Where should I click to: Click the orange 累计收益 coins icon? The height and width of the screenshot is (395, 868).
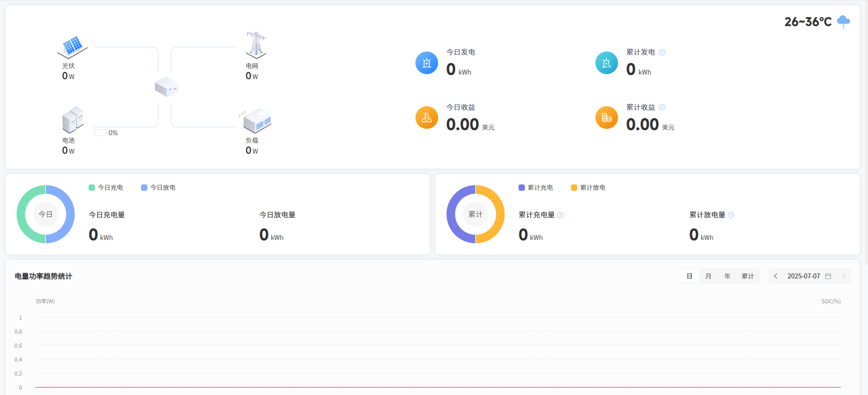[606, 118]
